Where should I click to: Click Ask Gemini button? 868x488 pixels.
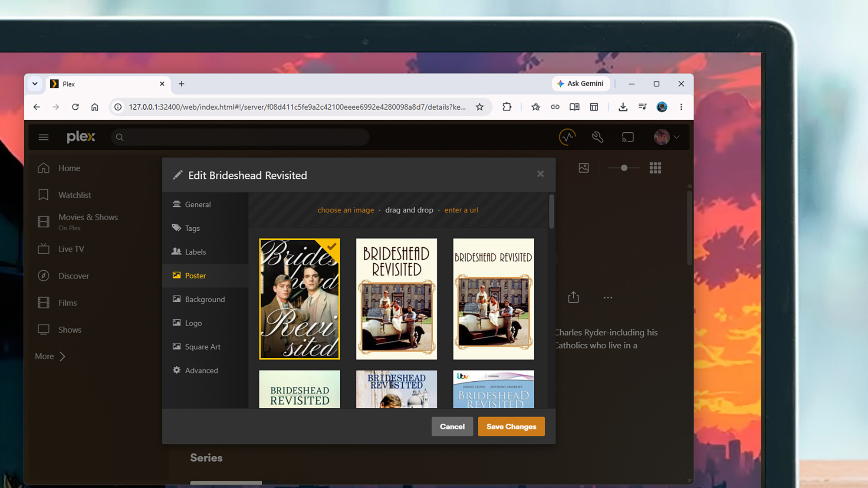[580, 83]
